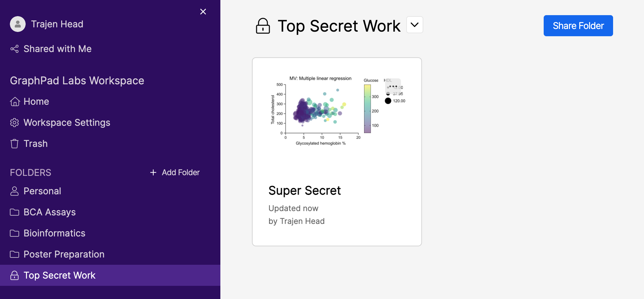Screen dimensions: 644x299
Task: Select Top Secret Work in the sidebar
Action: pyautogui.click(x=60, y=276)
